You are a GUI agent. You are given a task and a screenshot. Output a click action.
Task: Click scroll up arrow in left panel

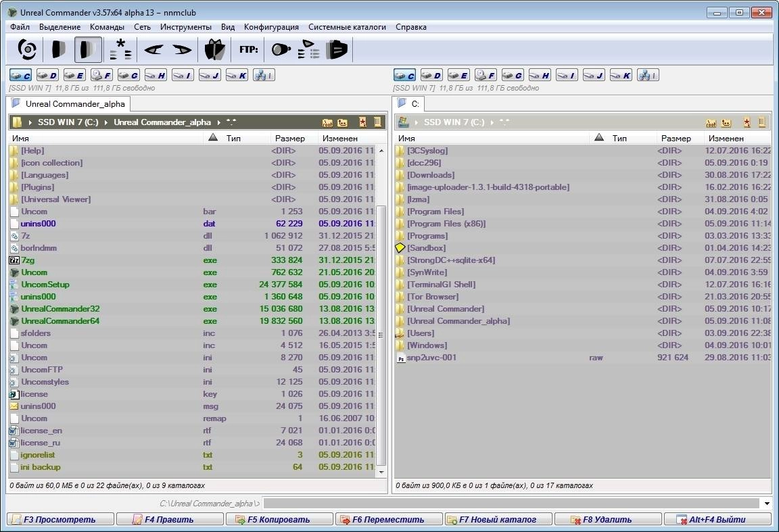[x=381, y=151]
